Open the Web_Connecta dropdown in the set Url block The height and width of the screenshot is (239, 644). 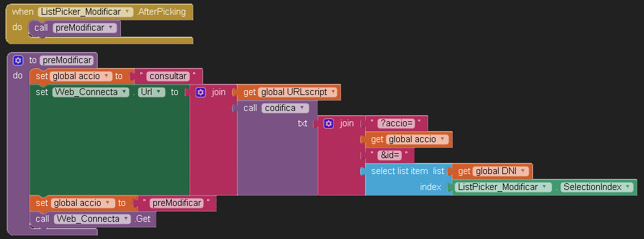pos(124,93)
